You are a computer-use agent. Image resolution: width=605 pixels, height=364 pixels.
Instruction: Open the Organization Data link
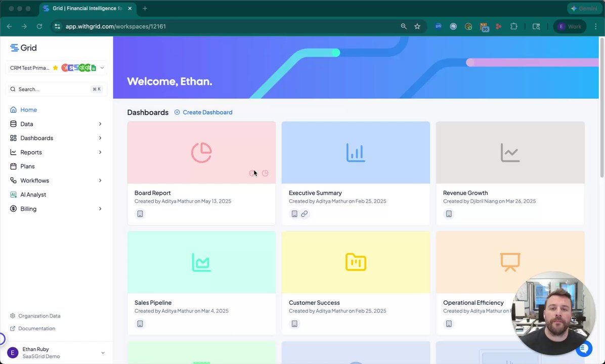click(35, 316)
